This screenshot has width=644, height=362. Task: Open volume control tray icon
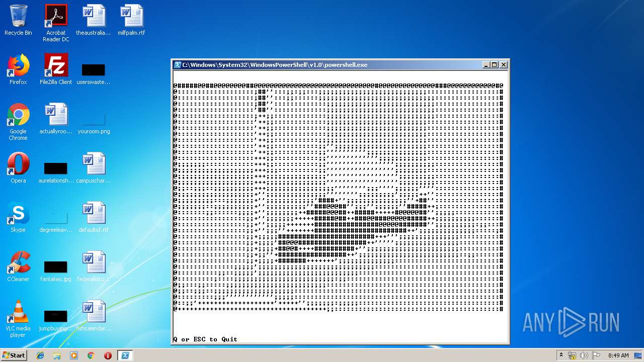[x=584, y=355]
